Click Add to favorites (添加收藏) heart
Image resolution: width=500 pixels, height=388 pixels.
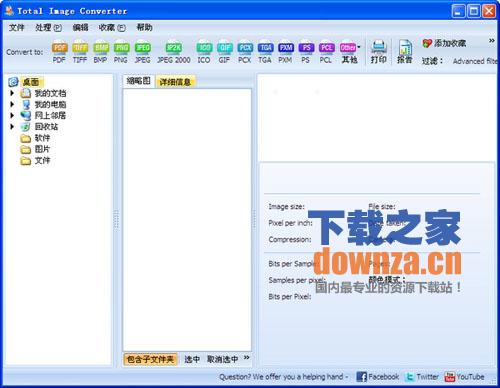(x=444, y=43)
